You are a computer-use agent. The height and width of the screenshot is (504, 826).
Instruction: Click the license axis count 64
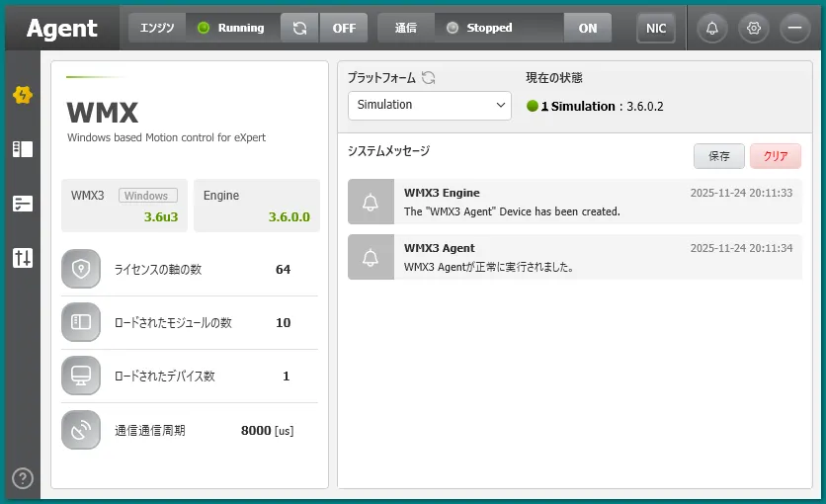click(x=283, y=270)
